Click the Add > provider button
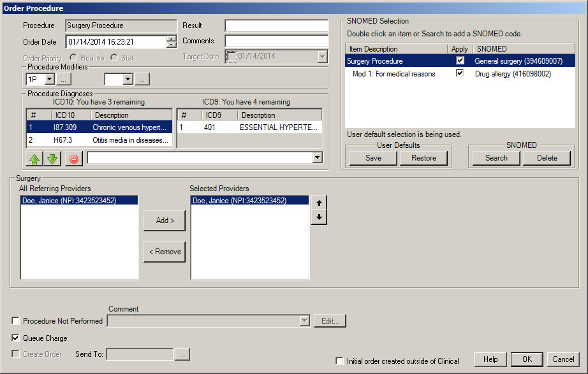The image size is (588, 374). tap(165, 220)
